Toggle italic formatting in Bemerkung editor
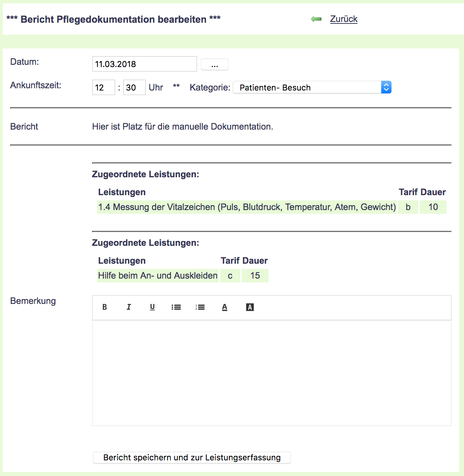The width and height of the screenshot is (464, 476). pyautogui.click(x=128, y=307)
